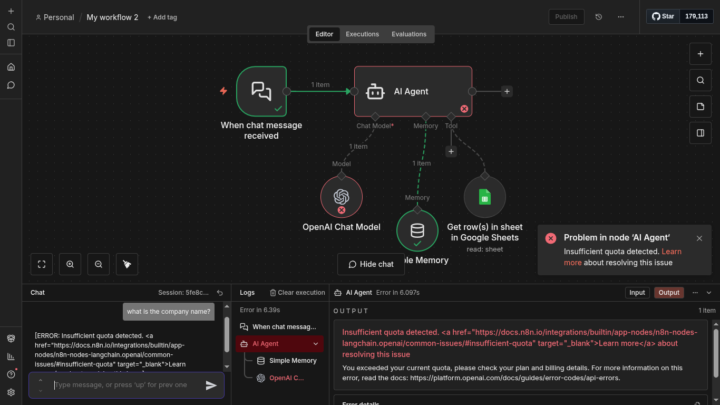Send the chat message
Image resolution: width=720 pixels, height=405 pixels.
tap(211, 385)
